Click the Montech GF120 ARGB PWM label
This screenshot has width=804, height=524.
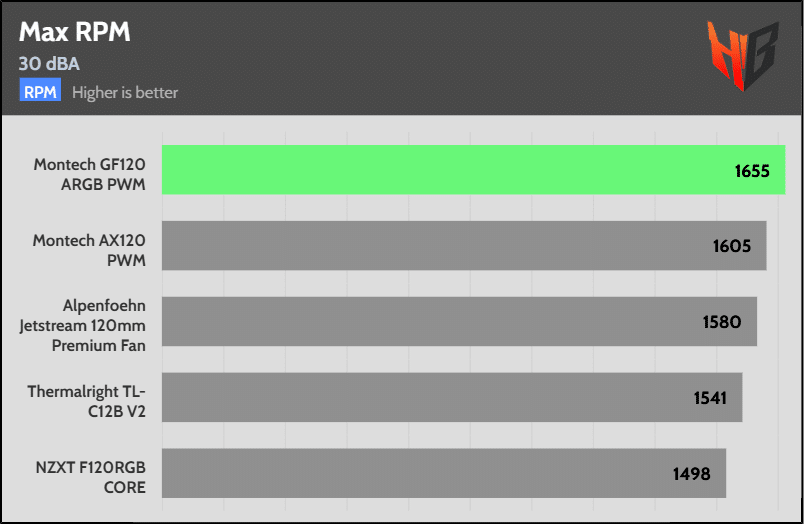(x=90, y=174)
